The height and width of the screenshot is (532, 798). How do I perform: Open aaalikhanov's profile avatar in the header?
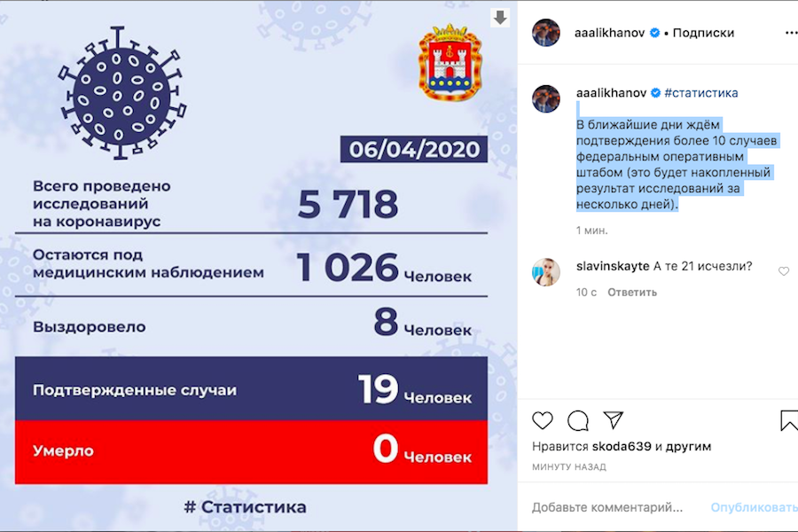(x=548, y=33)
